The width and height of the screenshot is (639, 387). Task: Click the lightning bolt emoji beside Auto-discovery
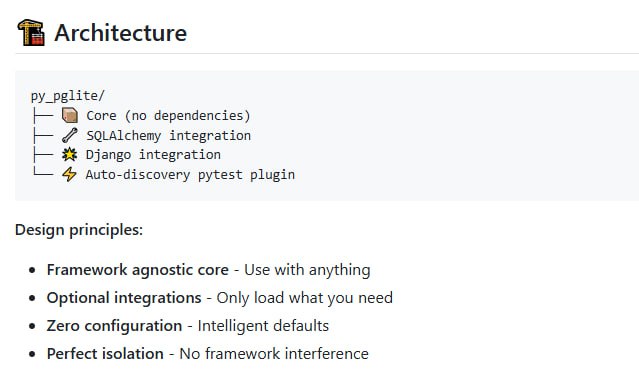pyautogui.click(x=69, y=174)
